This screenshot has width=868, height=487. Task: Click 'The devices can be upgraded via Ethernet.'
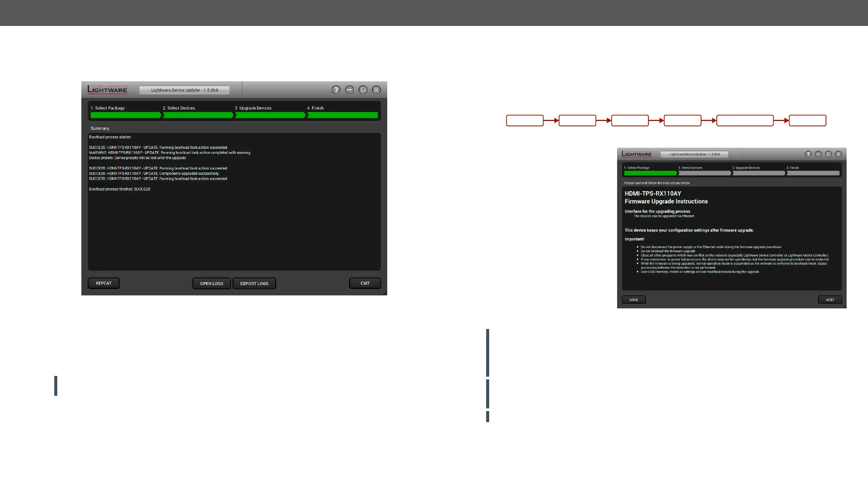pos(664,216)
